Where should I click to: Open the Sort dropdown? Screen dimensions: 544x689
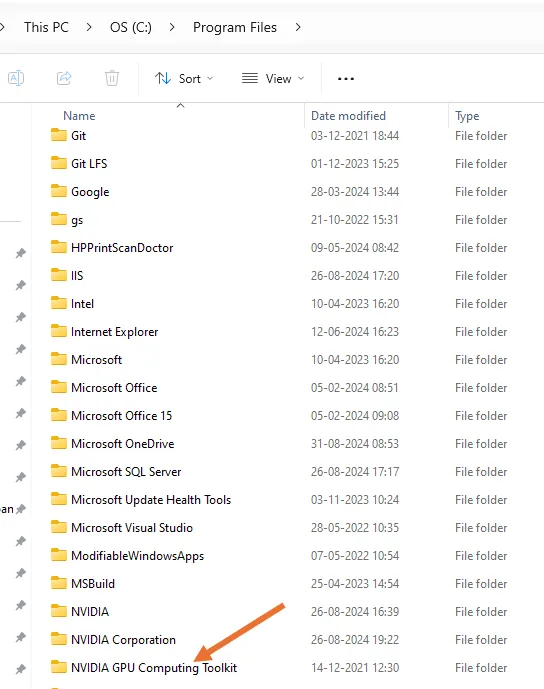(184, 79)
